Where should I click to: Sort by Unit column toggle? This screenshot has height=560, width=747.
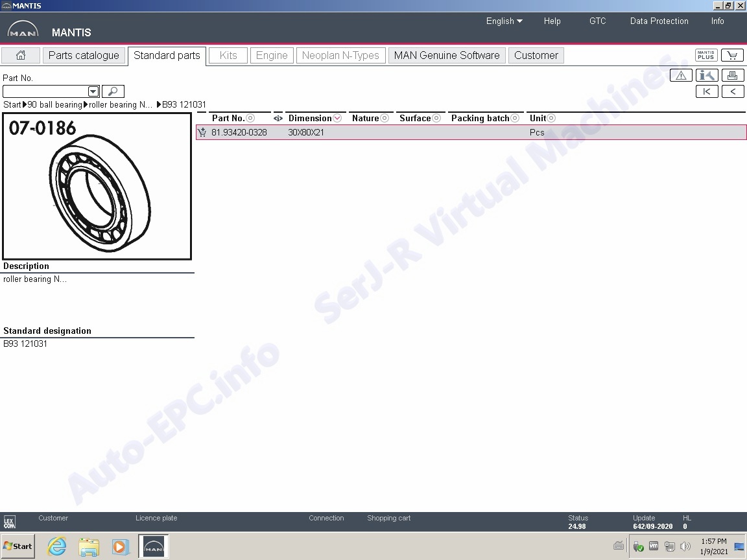pyautogui.click(x=551, y=118)
